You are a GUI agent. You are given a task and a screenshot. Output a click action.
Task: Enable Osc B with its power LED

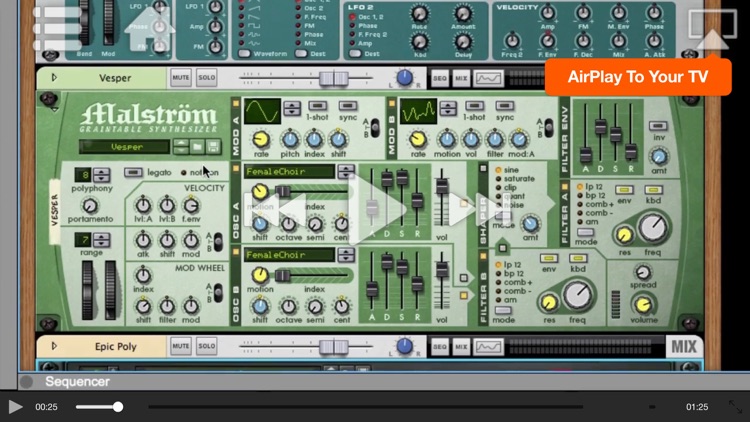tap(236, 252)
